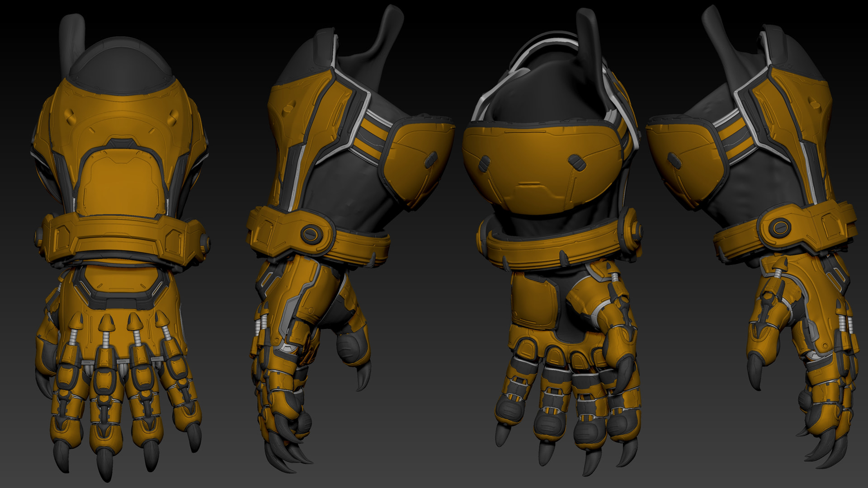The image size is (868, 488).
Task: Click circular bolt on second gauntlet's wristband
Action: [x=311, y=234]
